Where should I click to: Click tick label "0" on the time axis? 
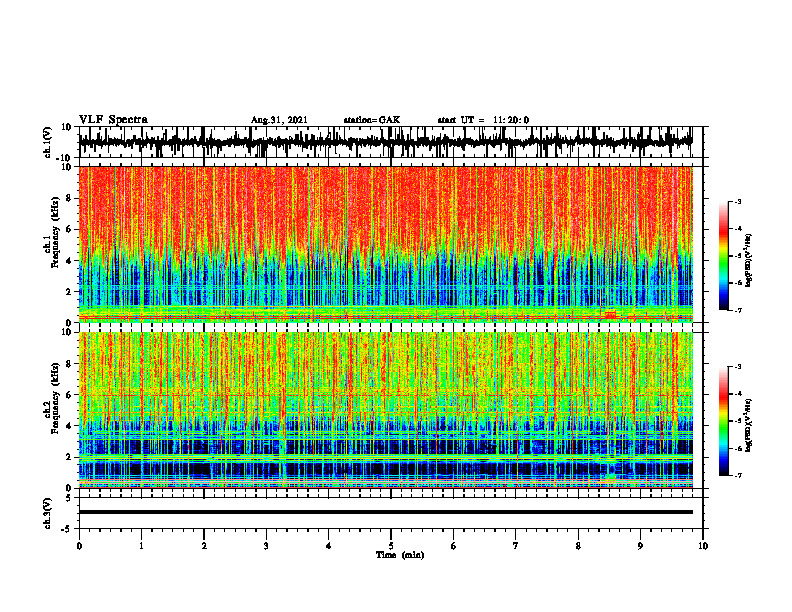click(79, 546)
